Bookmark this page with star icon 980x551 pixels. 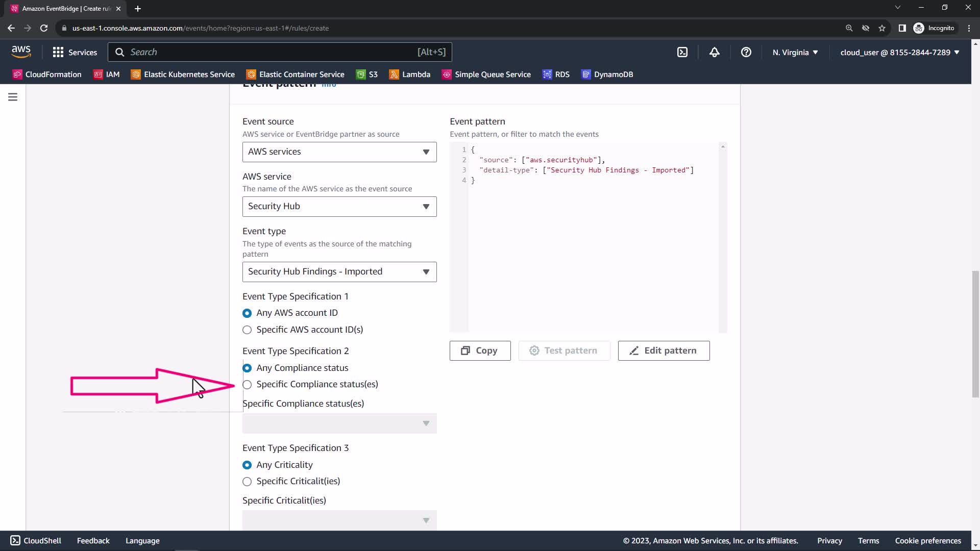tap(881, 28)
